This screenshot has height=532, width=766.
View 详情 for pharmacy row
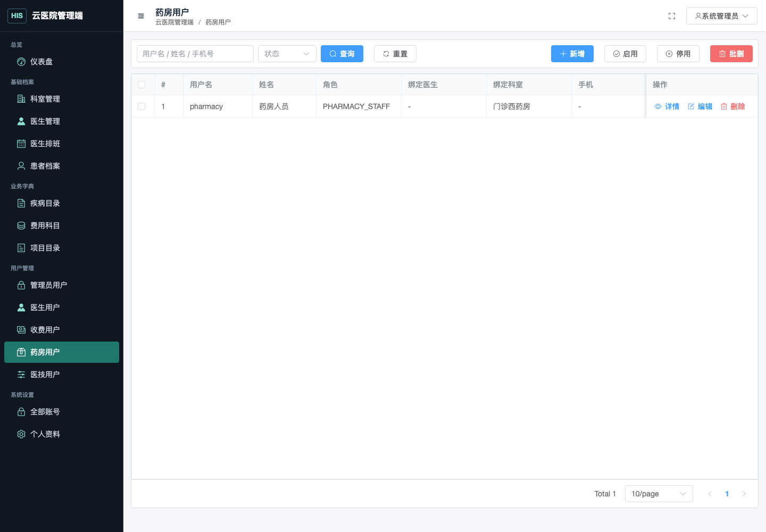[x=667, y=106]
